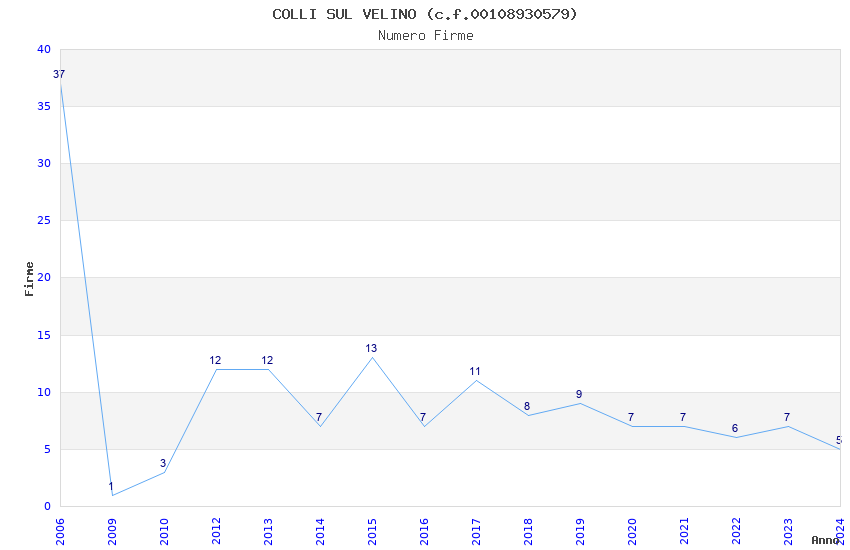Click the 40 y-axis tick label

pos(44,49)
